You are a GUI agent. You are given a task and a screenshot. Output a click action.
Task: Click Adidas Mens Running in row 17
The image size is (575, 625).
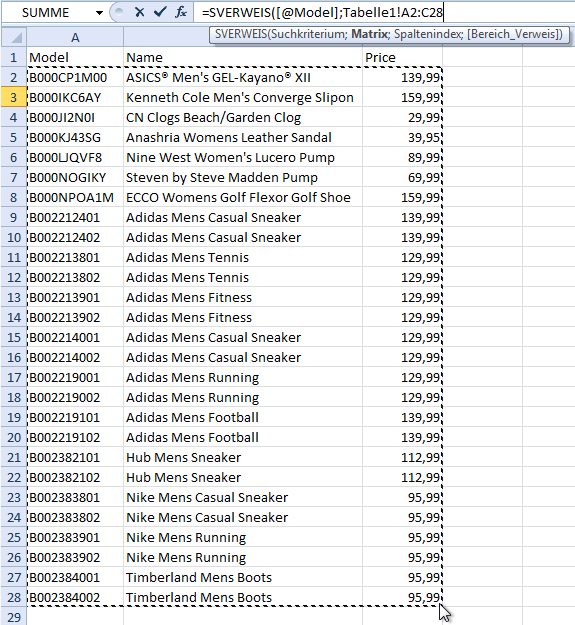[243, 377]
